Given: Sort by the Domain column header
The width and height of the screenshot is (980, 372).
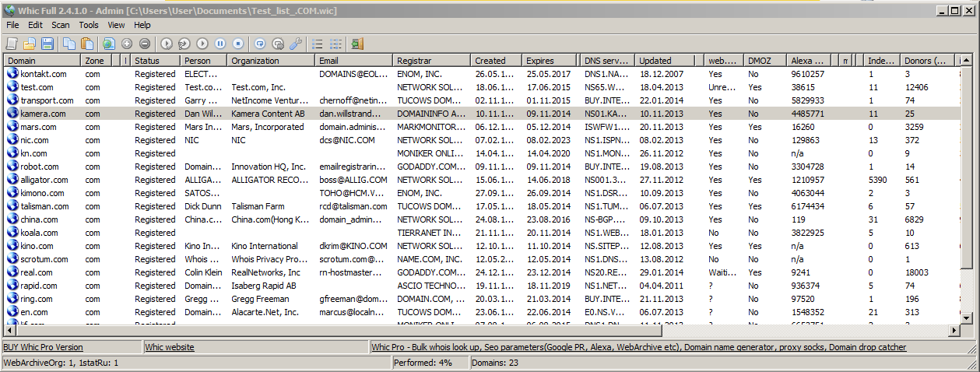Looking at the screenshot, I should [43, 60].
